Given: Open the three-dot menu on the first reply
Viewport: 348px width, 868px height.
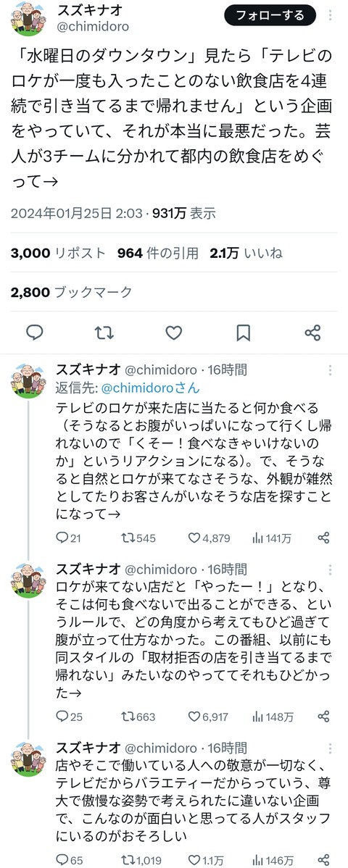Looking at the screenshot, I should click(x=331, y=370).
